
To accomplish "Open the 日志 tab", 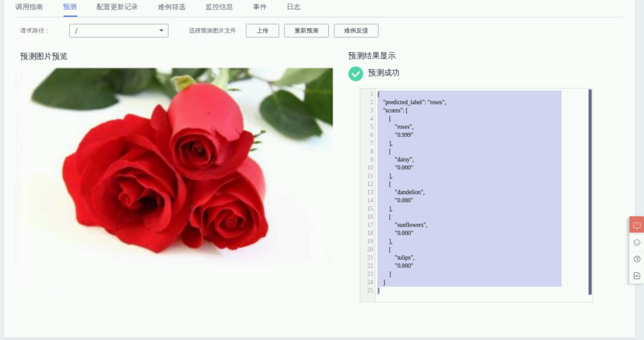I will (x=294, y=7).
